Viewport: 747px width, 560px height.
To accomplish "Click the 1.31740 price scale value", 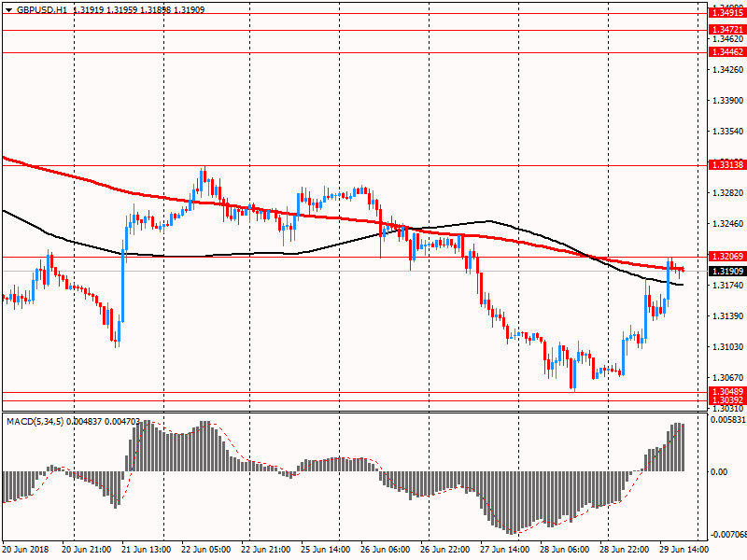I will pyautogui.click(x=727, y=286).
